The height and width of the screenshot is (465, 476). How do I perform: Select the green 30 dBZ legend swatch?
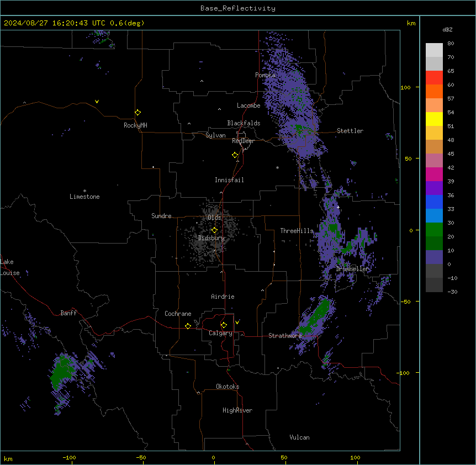434,230
